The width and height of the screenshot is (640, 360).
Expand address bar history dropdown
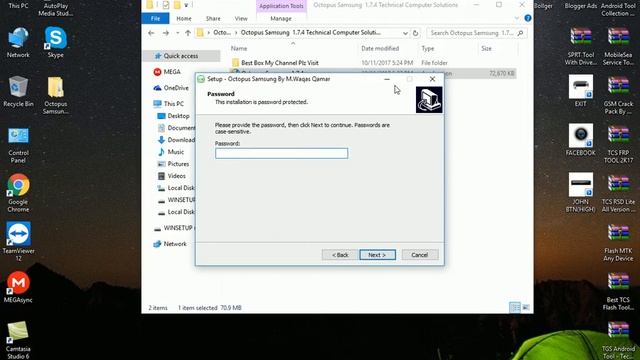(x=405, y=33)
